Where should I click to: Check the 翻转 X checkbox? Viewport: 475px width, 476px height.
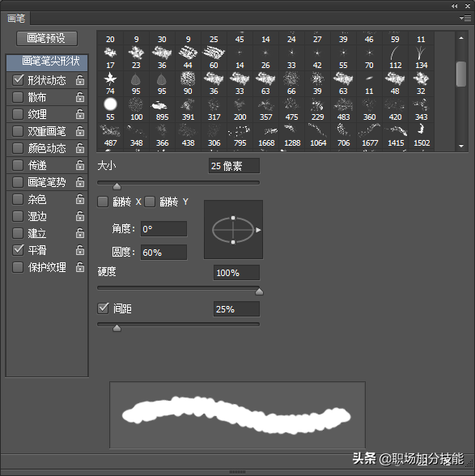tap(103, 202)
